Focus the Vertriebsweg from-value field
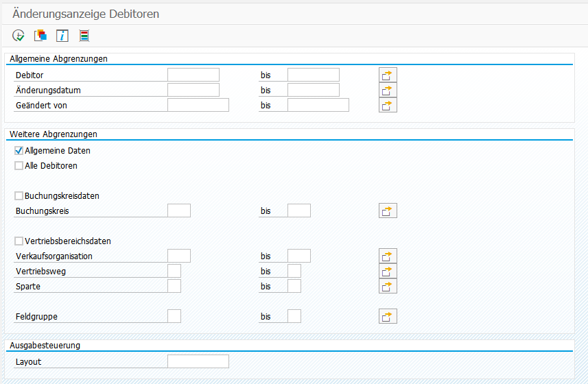Screen dimensions: 588x384 coord(174,271)
